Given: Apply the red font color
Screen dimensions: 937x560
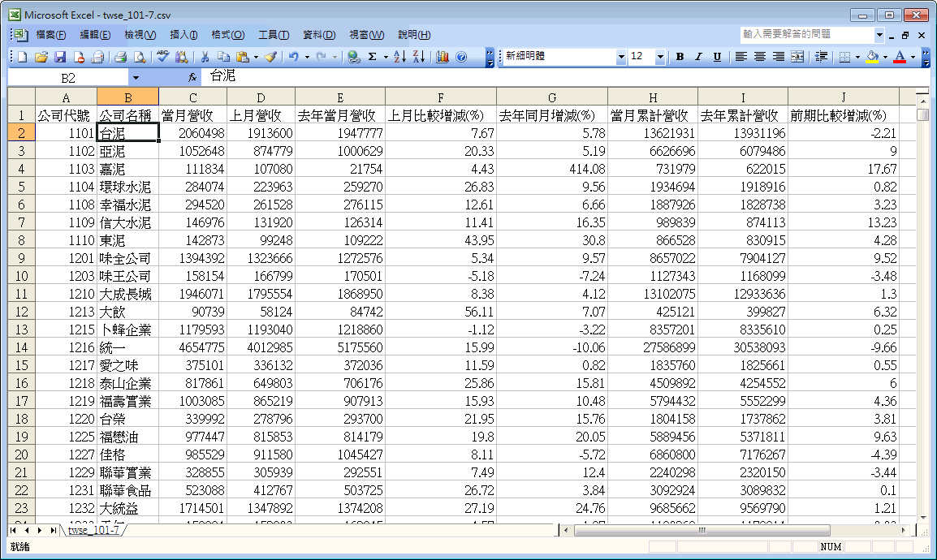Looking at the screenshot, I should [x=900, y=57].
